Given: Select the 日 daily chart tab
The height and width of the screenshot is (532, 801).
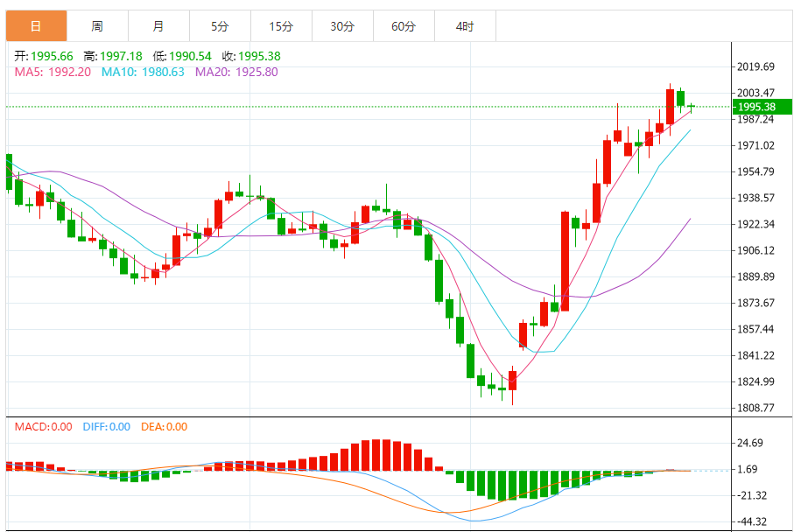Looking at the screenshot, I should (36, 26).
